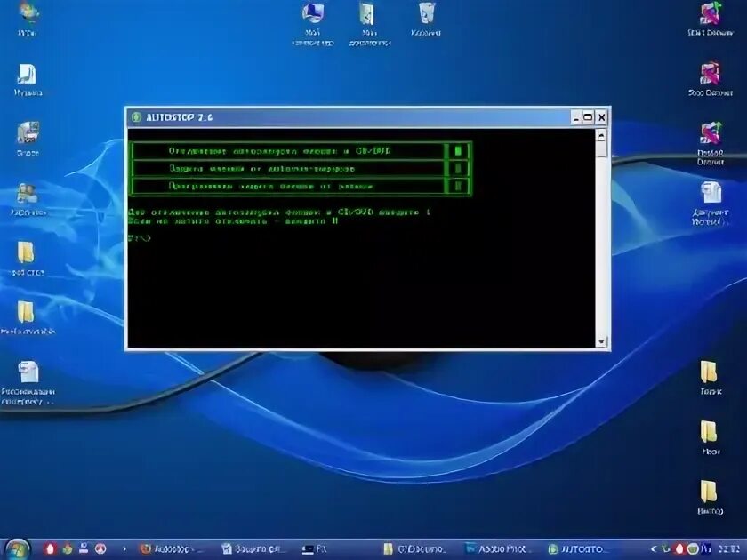Viewport: 747px width, 560px height.
Task: Click the console scrollbar thumb
Action: [601, 149]
